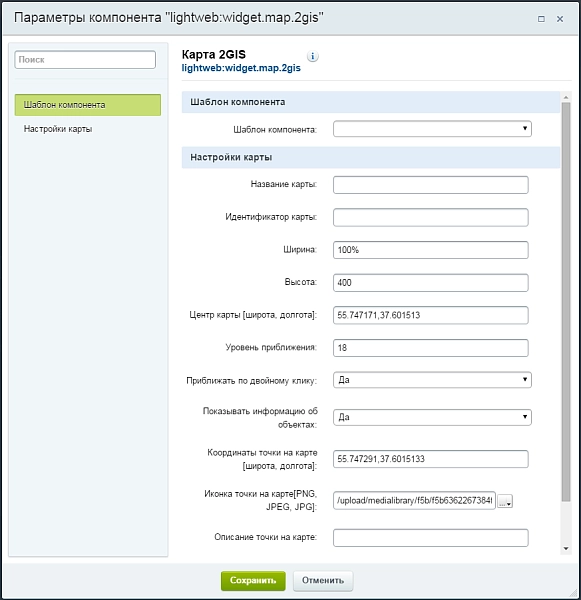The height and width of the screenshot is (600, 581).
Task: Click the Ширина field with 100%
Action: [431, 250]
